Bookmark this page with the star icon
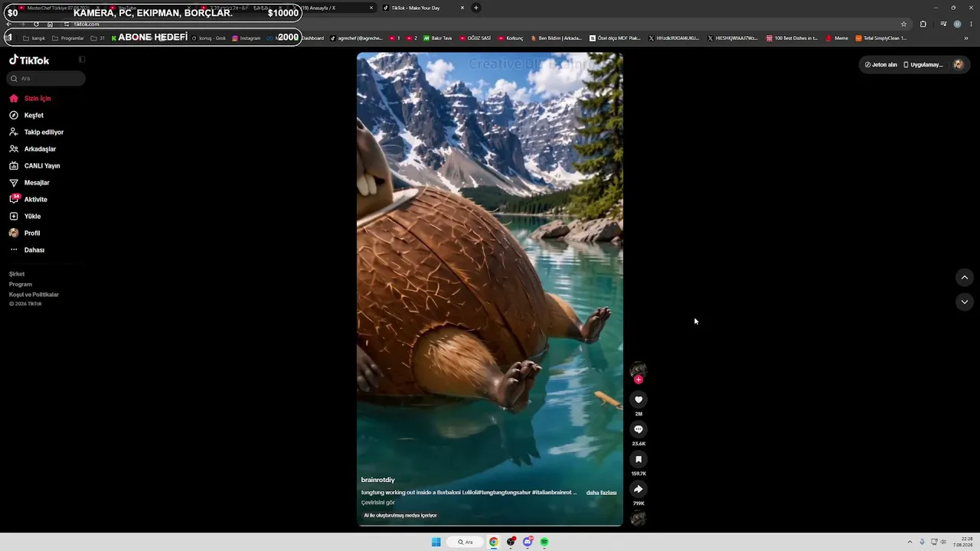Image resolution: width=980 pixels, height=551 pixels. 903,24
